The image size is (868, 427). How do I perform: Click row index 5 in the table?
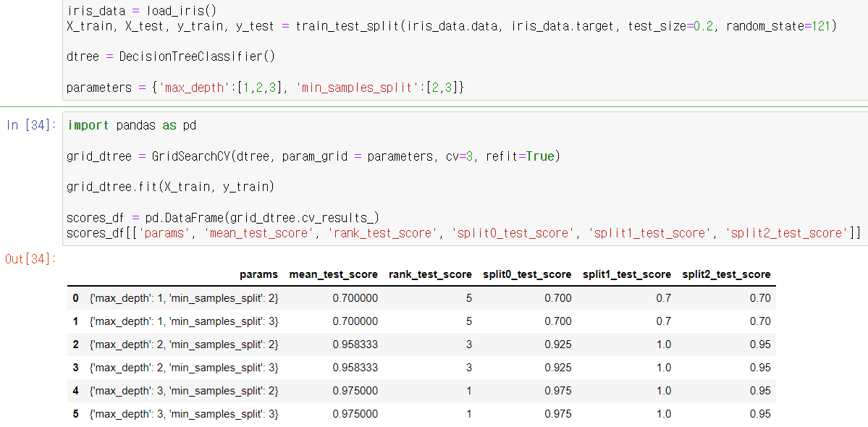pyautogui.click(x=76, y=414)
